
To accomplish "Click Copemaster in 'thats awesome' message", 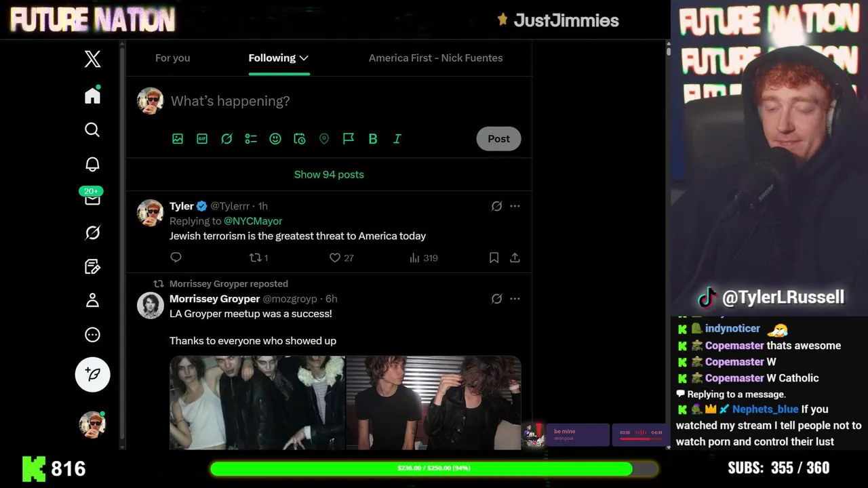I will point(734,346).
